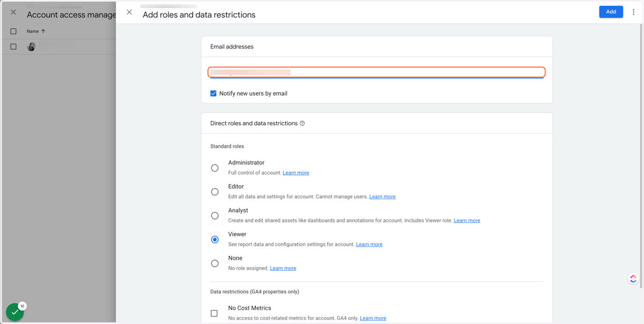Open Learn more link for Viewer
Viewport: 644px width, 324px height.
tap(369, 244)
